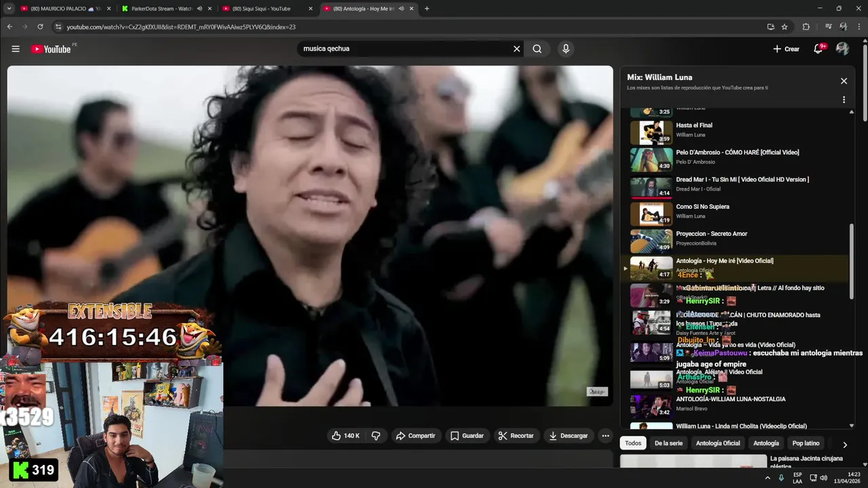Screen dimensions: 868x488
Task: Open the YouTube hamburger guide menu
Action: 16,49
